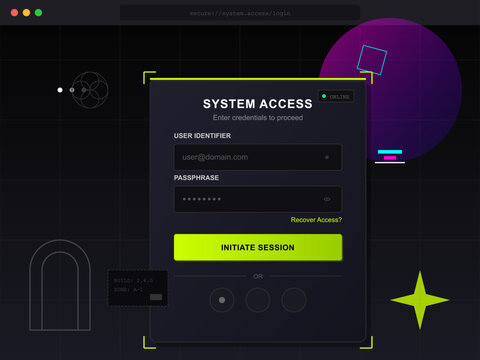Minimize window using yellow button
Screen dimensions: 480x360
click(26, 13)
